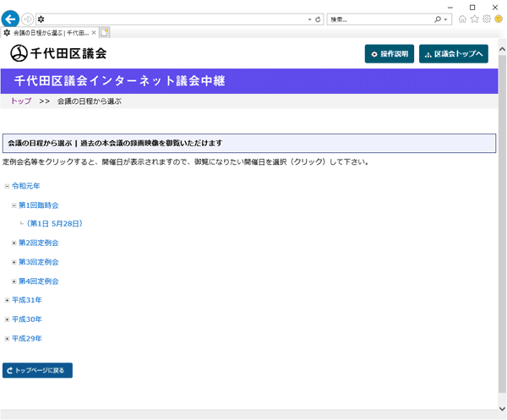
Task: Open a new tab button
Action: 105,33
